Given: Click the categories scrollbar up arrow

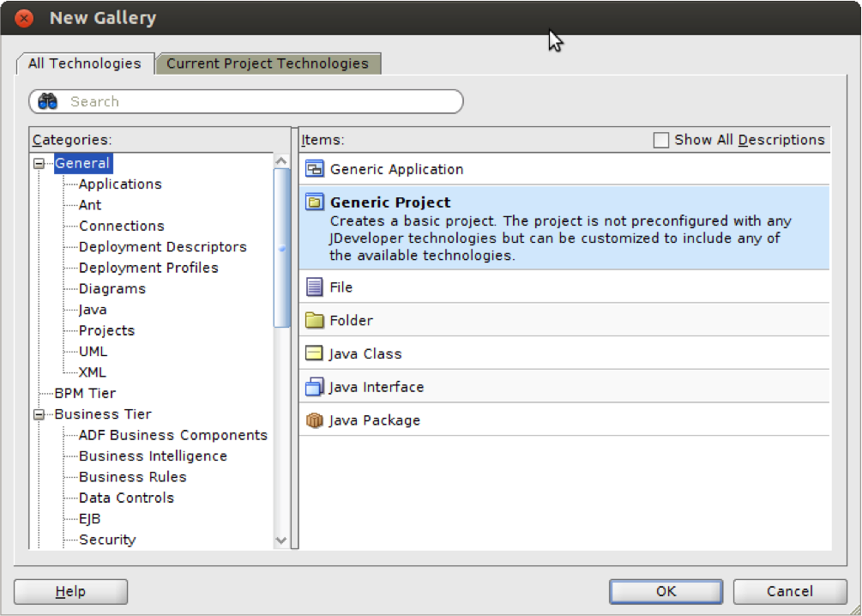Looking at the screenshot, I should [281, 160].
